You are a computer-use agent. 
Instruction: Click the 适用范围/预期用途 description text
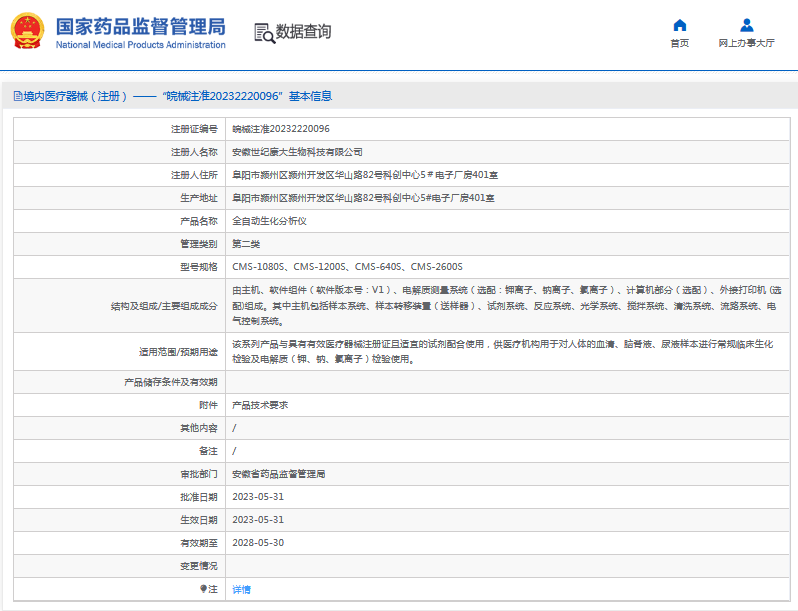[503, 352]
